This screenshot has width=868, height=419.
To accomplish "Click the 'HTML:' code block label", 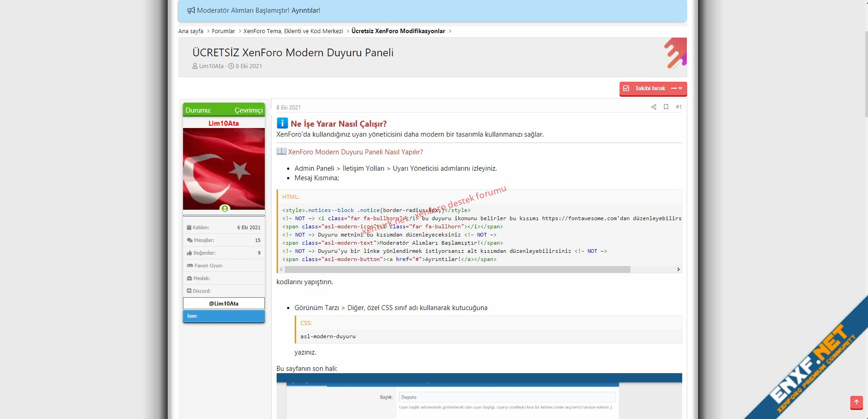I will pyautogui.click(x=291, y=197).
